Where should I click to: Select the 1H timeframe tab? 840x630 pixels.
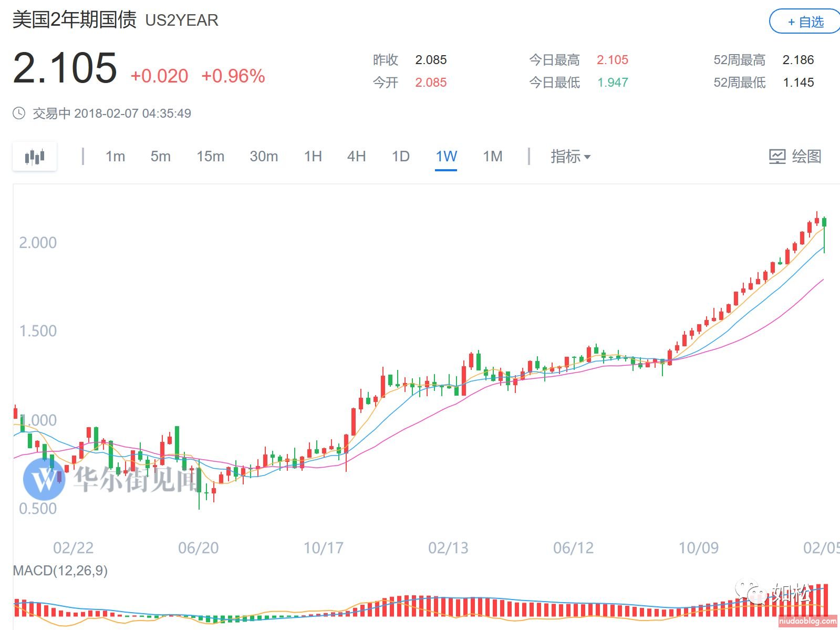pos(313,157)
